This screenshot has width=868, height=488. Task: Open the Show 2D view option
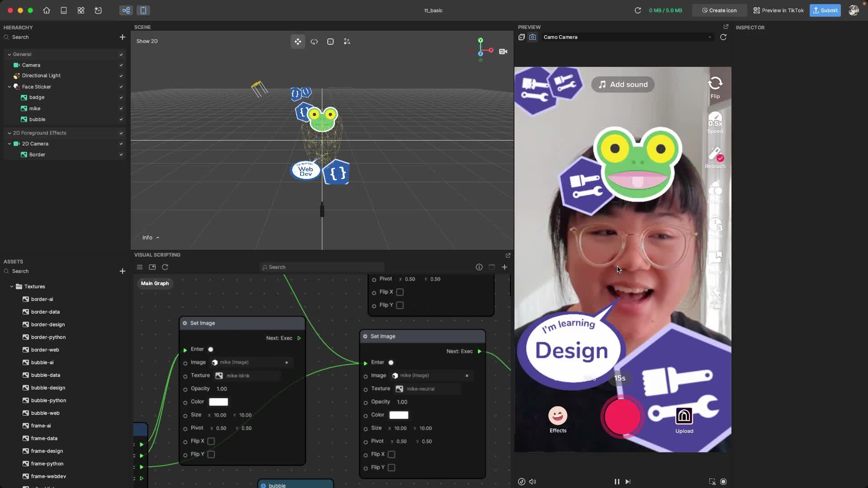(x=147, y=41)
